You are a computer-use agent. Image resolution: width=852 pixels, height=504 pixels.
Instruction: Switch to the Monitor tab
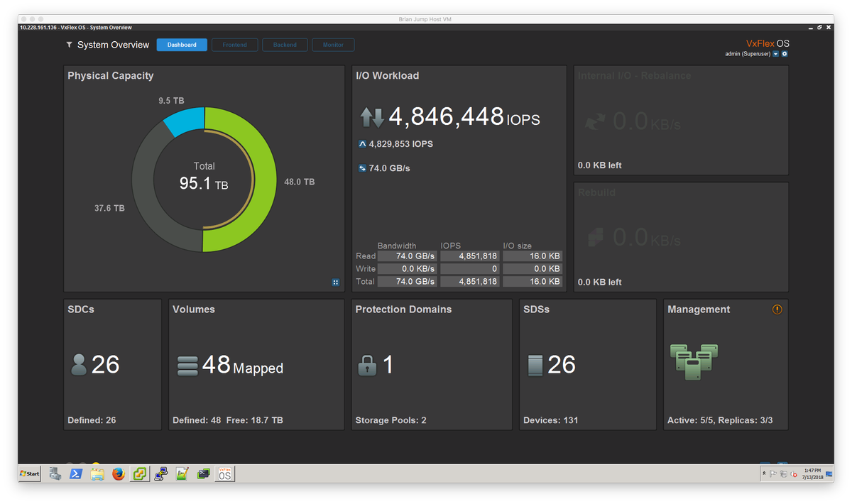[x=333, y=44]
